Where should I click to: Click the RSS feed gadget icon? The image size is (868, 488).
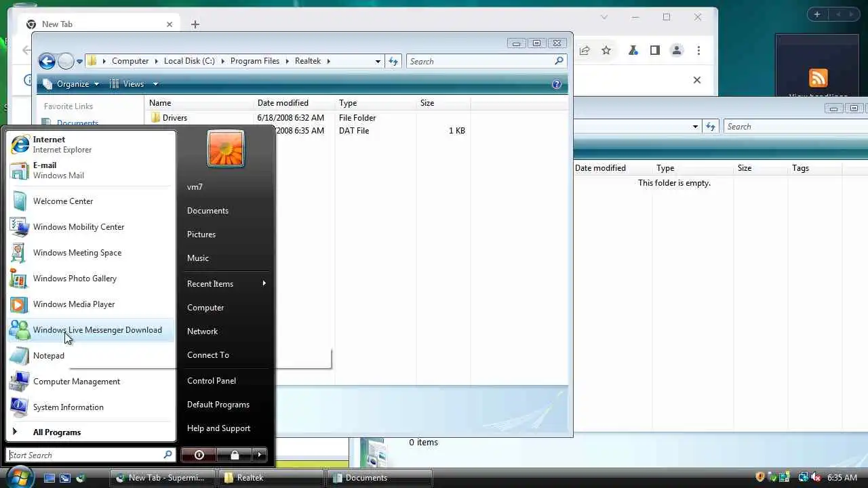(x=818, y=78)
